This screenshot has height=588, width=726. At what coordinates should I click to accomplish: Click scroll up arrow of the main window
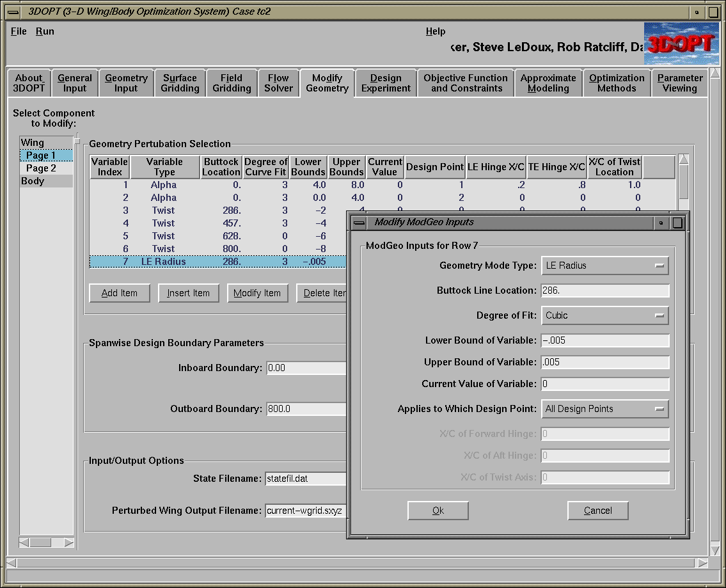[714, 73]
